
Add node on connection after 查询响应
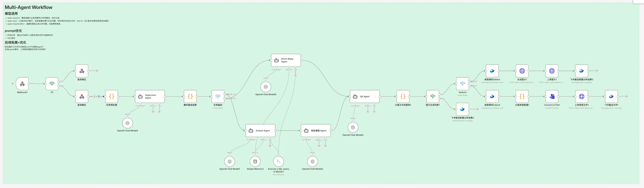tap(94, 96)
